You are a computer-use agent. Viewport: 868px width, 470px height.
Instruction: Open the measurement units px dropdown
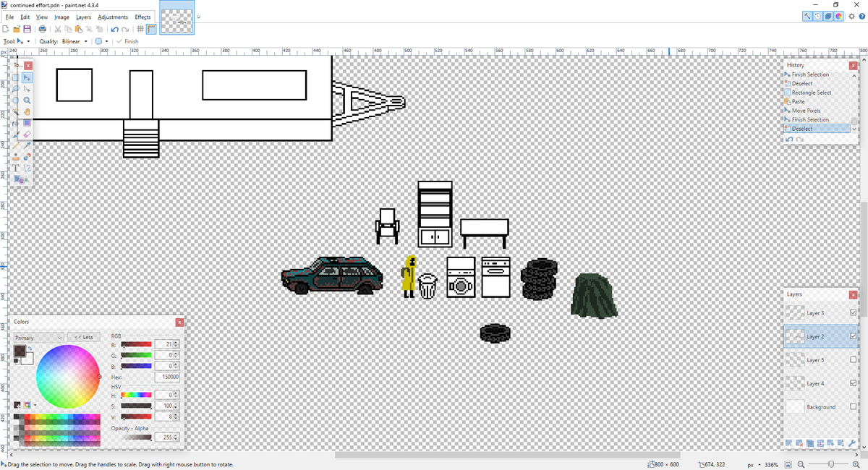tap(754, 464)
